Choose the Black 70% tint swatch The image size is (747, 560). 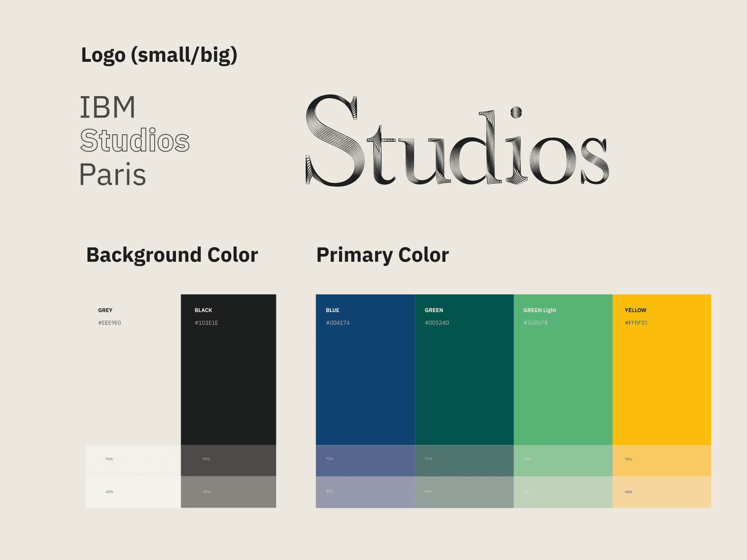click(228, 460)
